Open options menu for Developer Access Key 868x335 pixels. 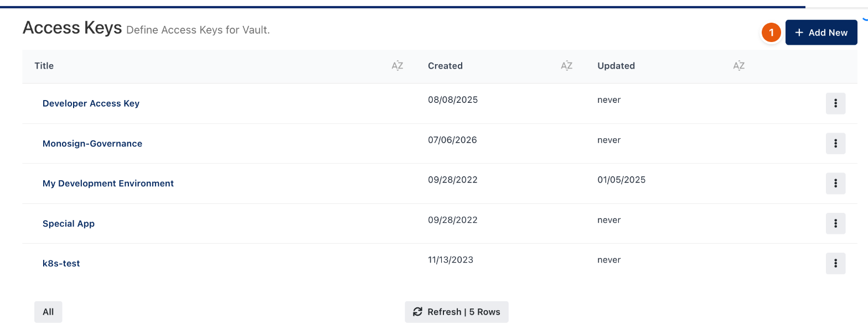point(835,103)
